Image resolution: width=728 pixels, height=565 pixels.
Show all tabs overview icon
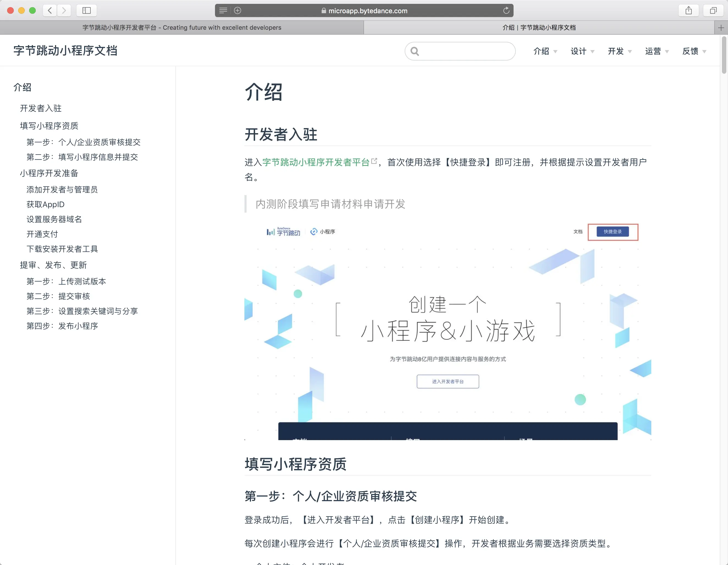pyautogui.click(x=713, y=10)
